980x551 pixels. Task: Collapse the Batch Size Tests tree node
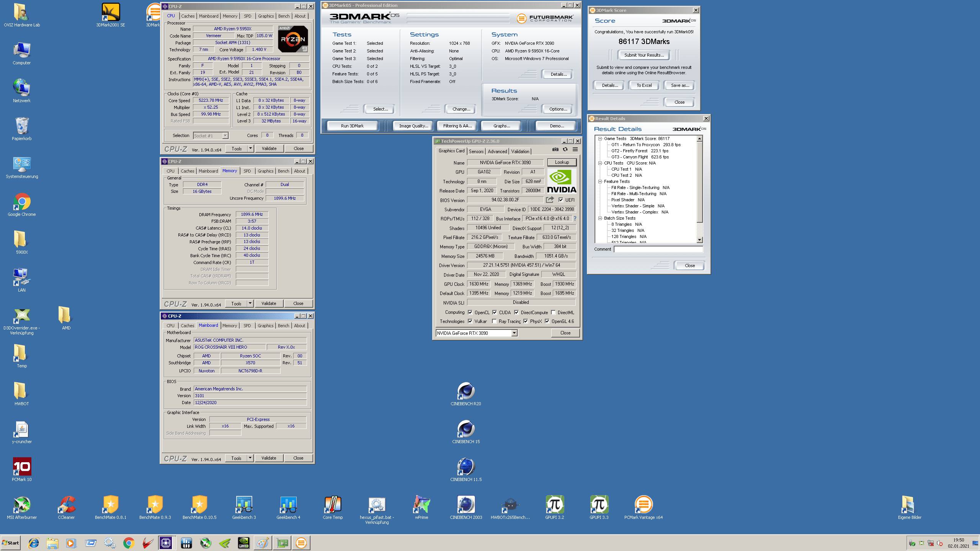[600, 218]
